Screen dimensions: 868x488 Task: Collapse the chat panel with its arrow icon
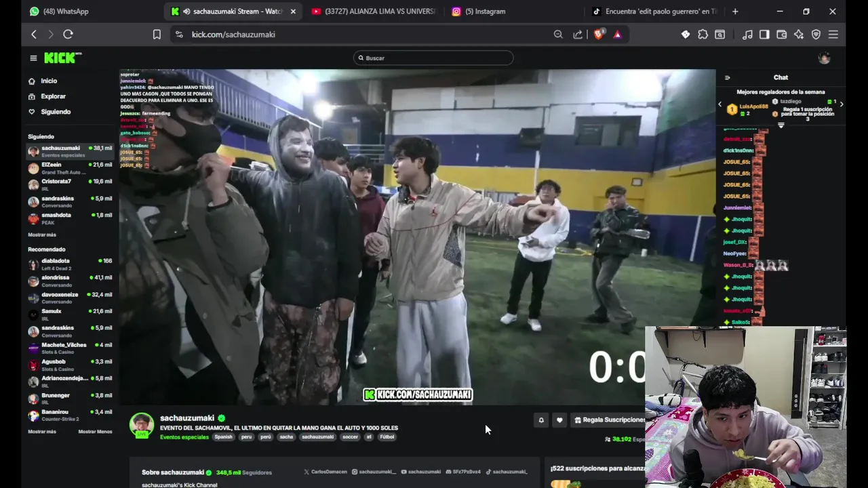tap(727, 78)
